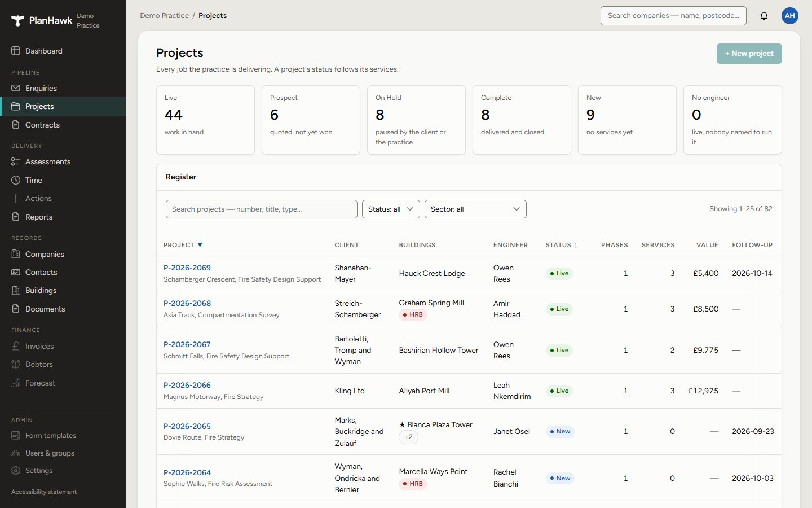The width and height of the screenshot is (812, 508).
Task: Open the Accessibility statement link
Action: (44, 492)
